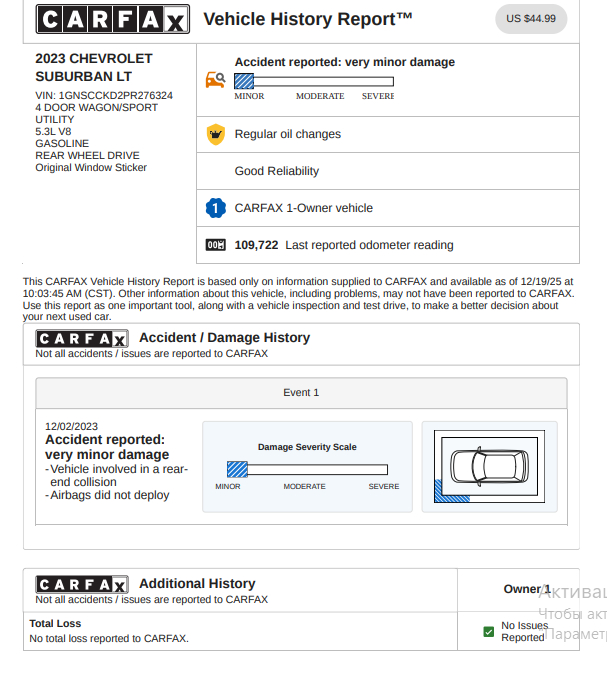Screen dimensions: 607x682
Task: Click the VIN number text
Action: [104, 96]
